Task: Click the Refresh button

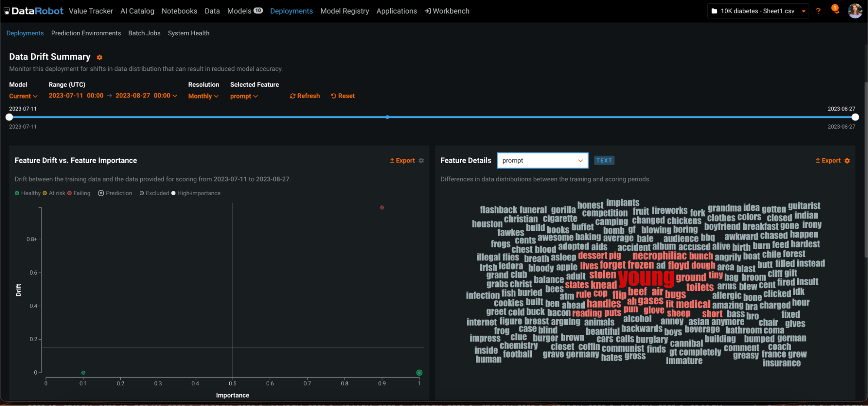Action: click(x=305, y=96)
